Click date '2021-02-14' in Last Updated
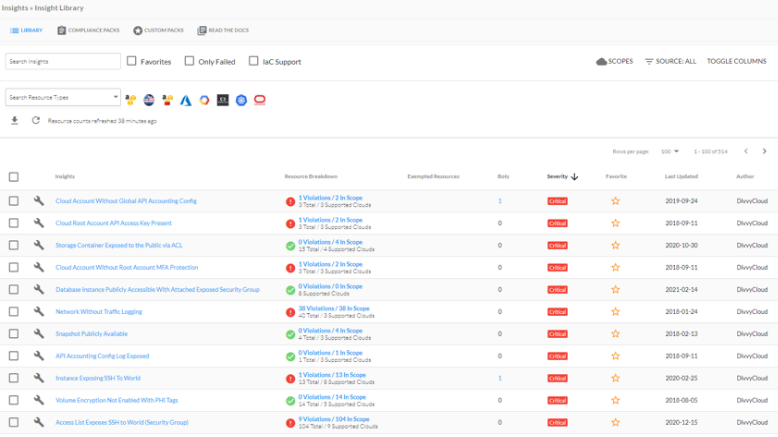Image resolution: width=778 pixels, height=437 pixels. coord(681,290)
